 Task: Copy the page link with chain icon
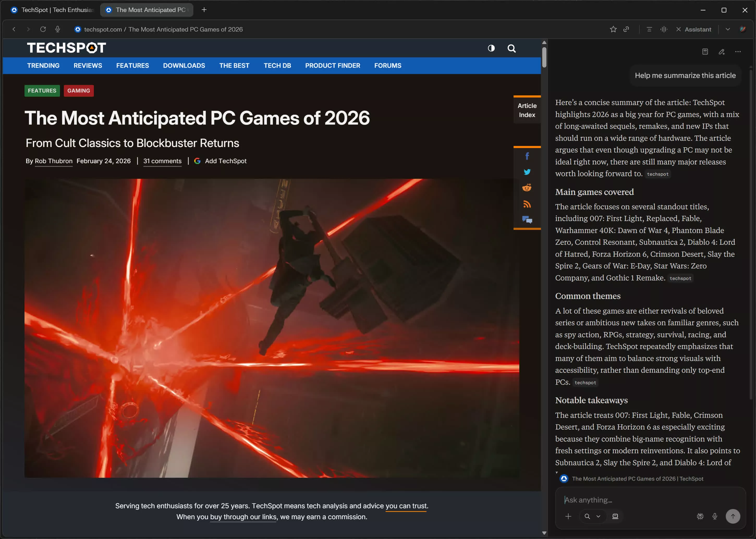coord(626,29)
